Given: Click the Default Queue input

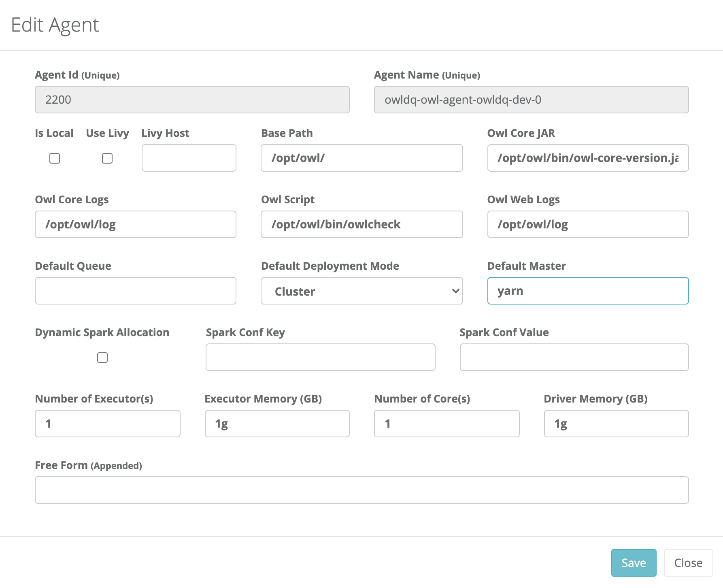Looking at the screenshot, I should pos(136,291).
